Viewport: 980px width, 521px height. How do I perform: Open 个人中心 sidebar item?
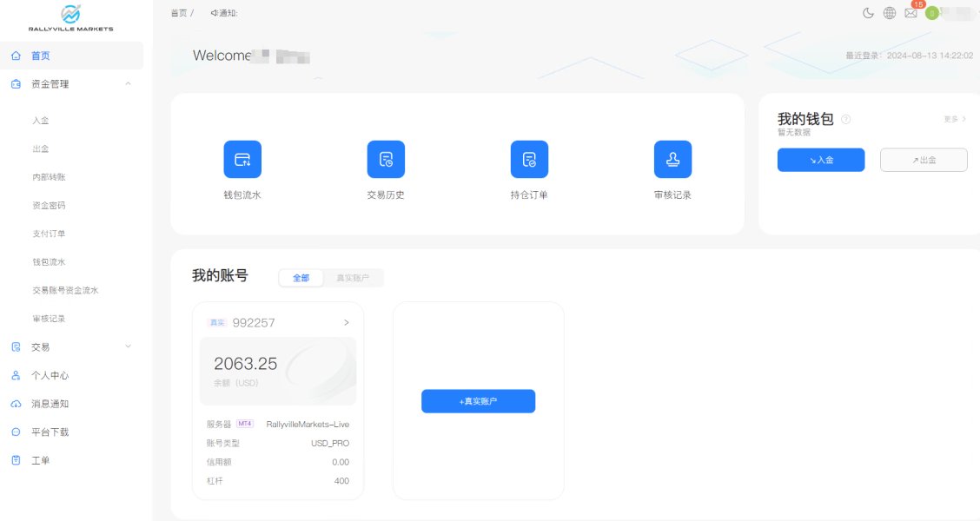click(x=50, y=375)
